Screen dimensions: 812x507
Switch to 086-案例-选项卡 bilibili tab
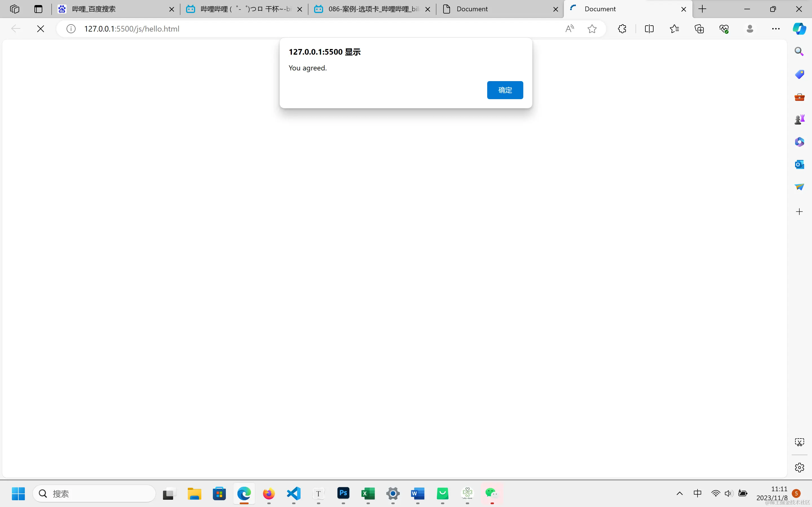(369, 9)
